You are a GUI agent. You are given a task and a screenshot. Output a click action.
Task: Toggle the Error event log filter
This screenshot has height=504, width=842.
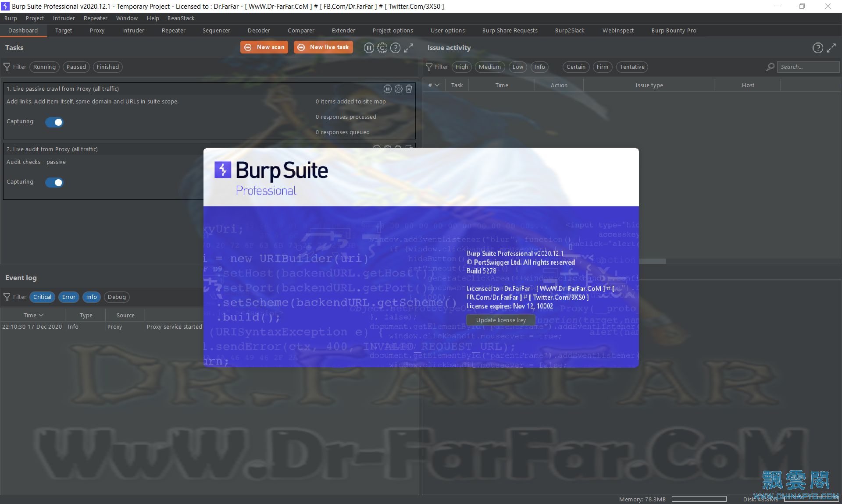point(68,297)
